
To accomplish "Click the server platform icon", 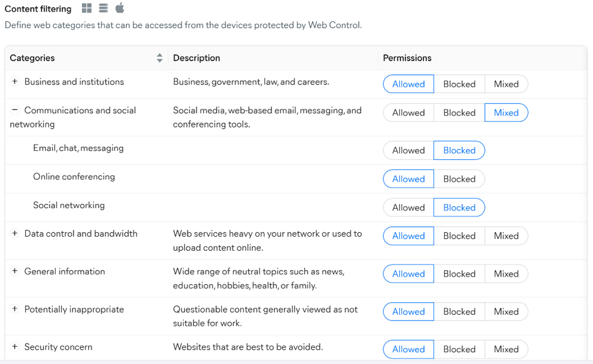I will (x=103, y=8).
